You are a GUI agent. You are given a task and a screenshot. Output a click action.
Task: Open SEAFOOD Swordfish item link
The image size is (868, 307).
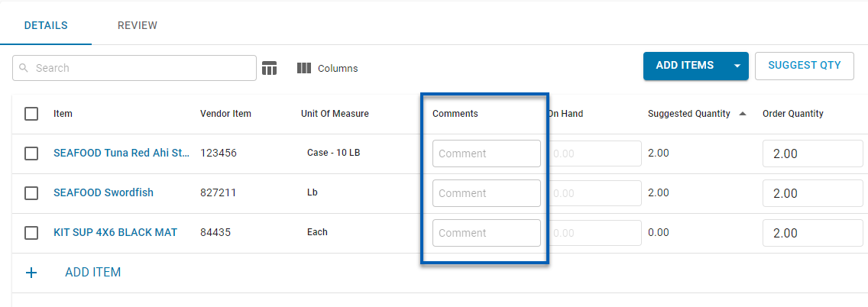click(x=103, y=192)
